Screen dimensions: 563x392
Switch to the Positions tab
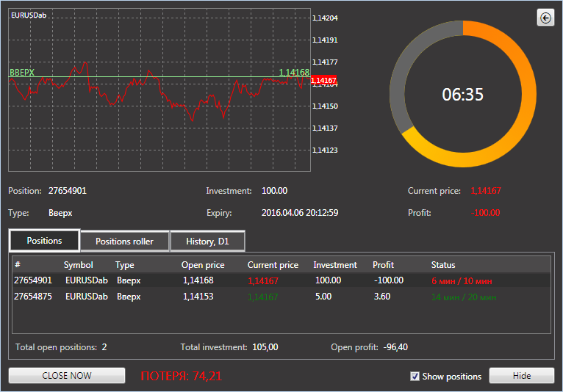44,241
